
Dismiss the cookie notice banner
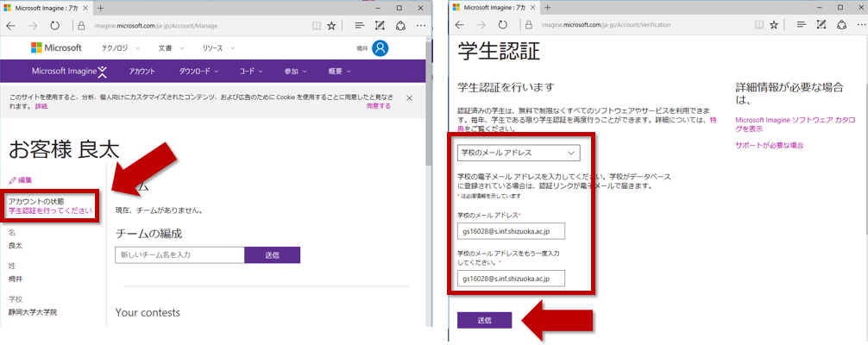pyautogui.click(x=409, y=98)
